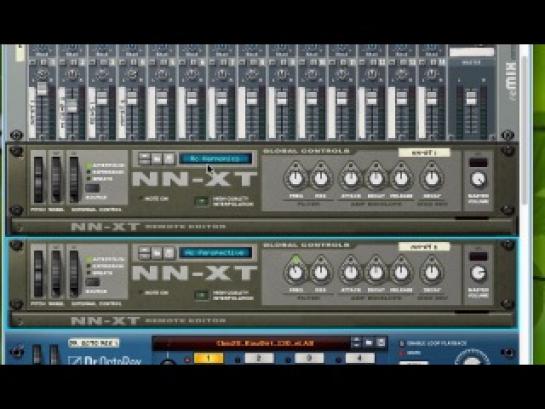The width and height of the screenshot is (545, 409).
Task: Click mixer channel 14 fader
Action: (x=431, y=98)
